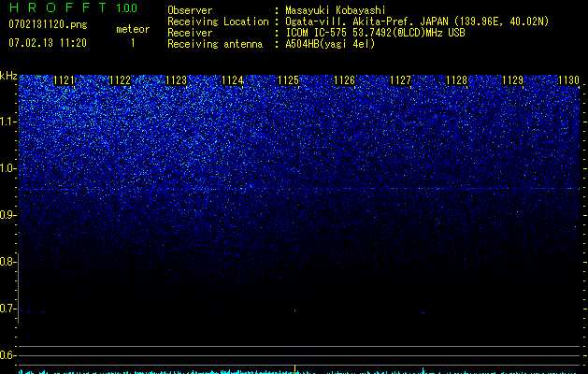Image resolution: width=588 pixels, height=374 pixels.
Task: Click the meteor label
Action: [133, 29]
